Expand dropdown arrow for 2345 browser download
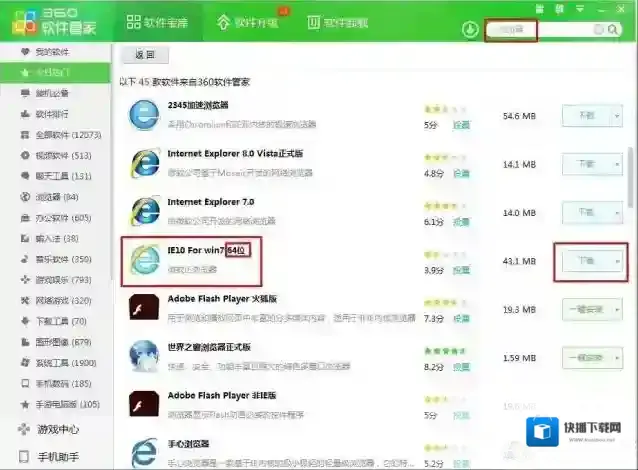Viewport: 638px width, 470px height. tap(617, 116)
